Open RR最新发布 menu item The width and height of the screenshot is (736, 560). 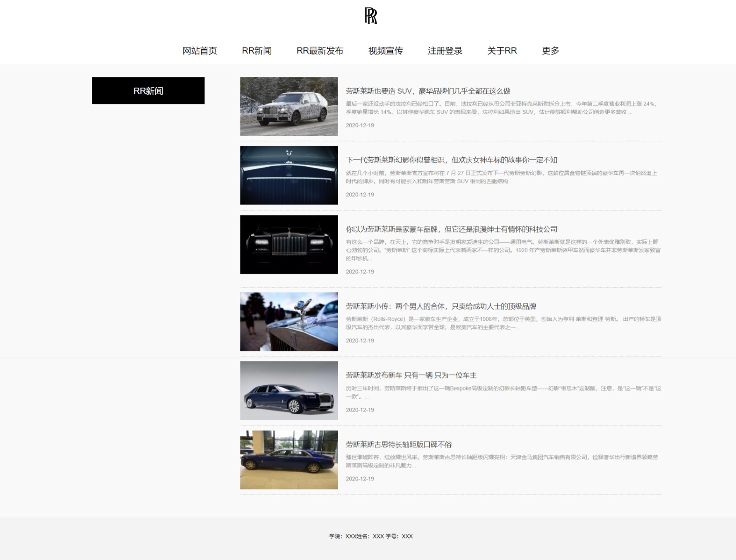320,50
